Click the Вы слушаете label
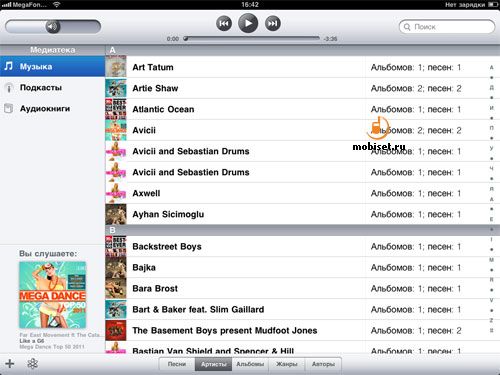The image size is (500, 375). pyautogui.click(x=48, y=254)
